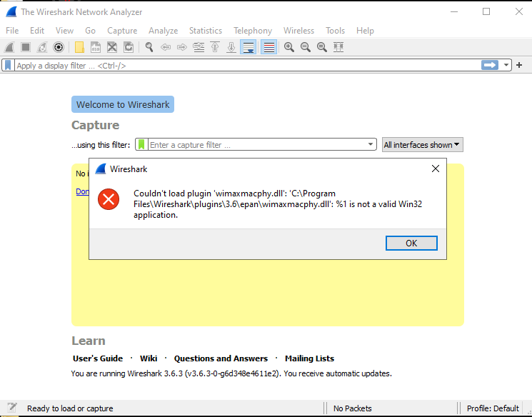Image resolution: width=532 pixels, height=417 pixels.
Task: Open the User's Guide link
Action: (x=98, y=358)
